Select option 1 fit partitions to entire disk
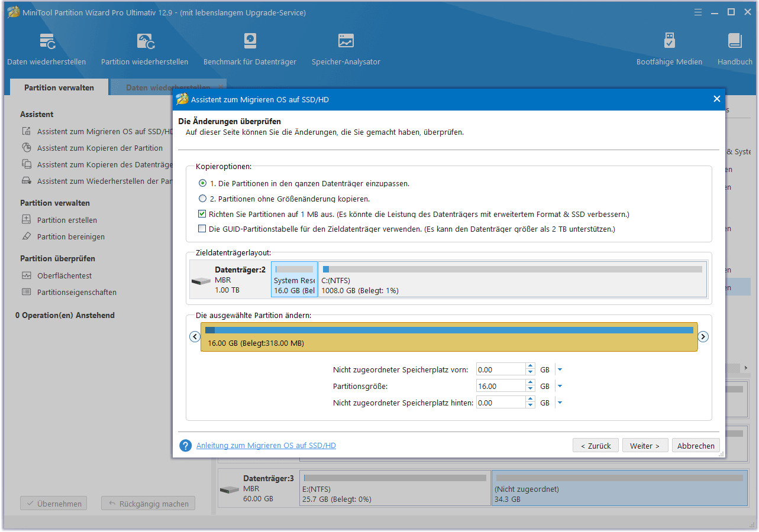 coord(203,183)
